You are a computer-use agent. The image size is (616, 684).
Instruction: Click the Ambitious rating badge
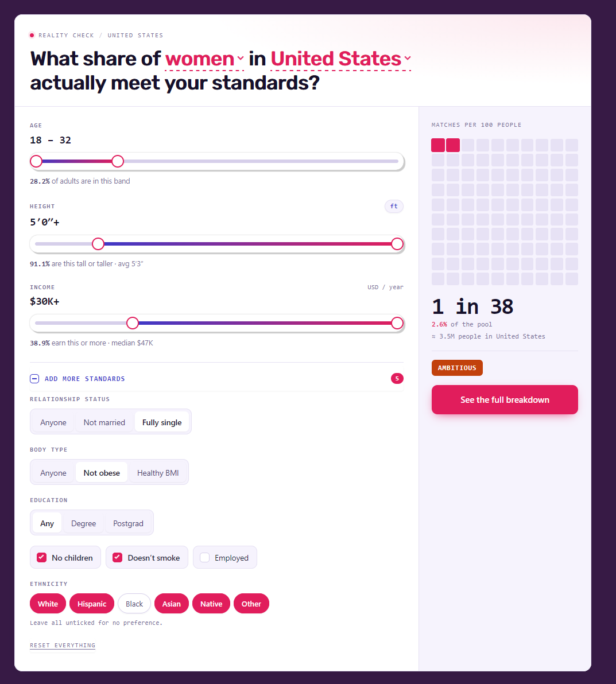click(x=457, y=368)
